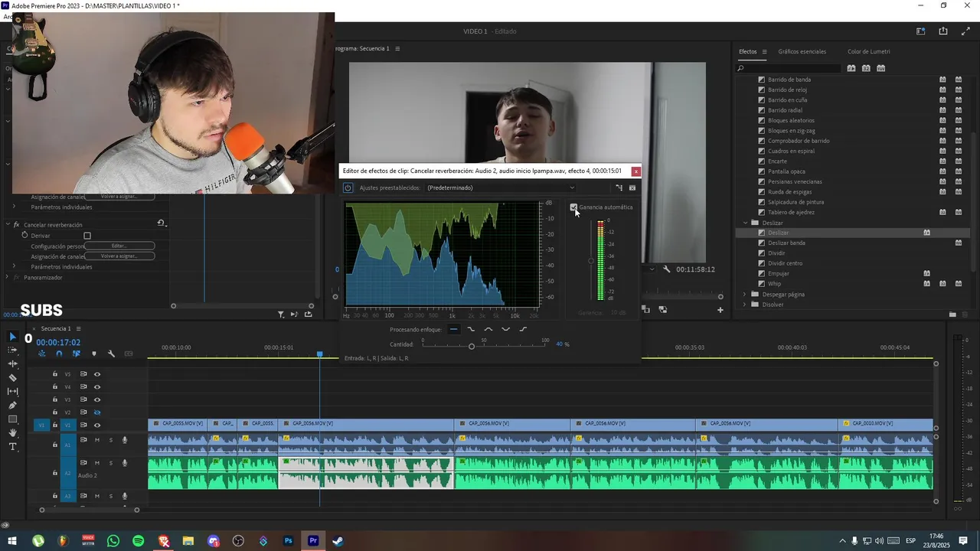Select the Secuencia 1 timeline tab
Viewport: 980px width, 551px height.
click(56, 329)
